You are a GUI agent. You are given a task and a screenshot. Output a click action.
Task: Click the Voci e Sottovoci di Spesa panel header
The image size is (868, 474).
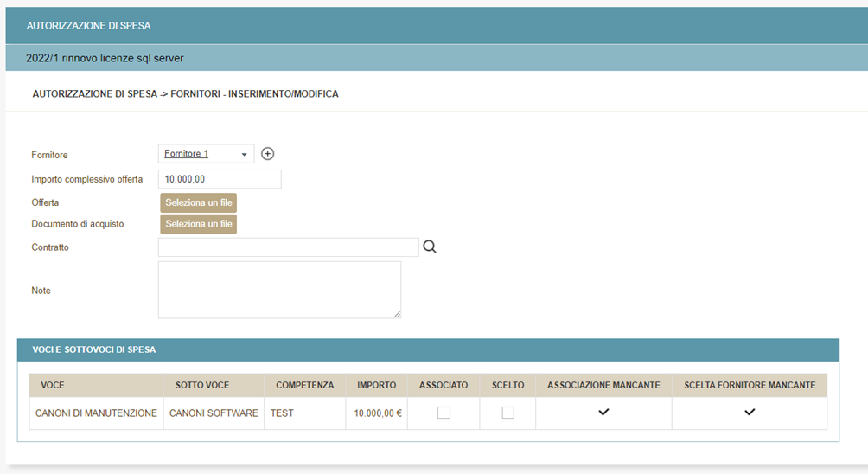pyautogui.click(x=428, y=349)
